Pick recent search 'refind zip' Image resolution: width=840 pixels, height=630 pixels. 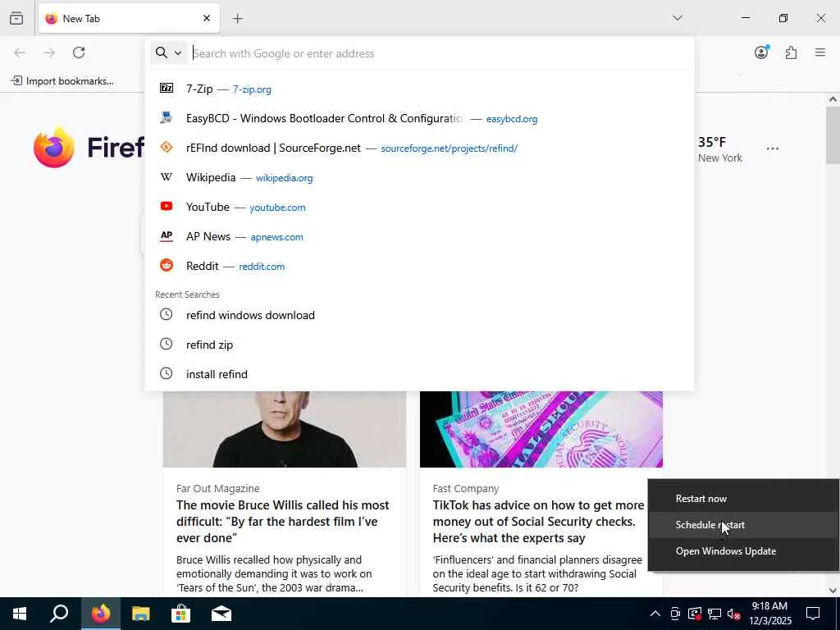click(x=419, y=345)
